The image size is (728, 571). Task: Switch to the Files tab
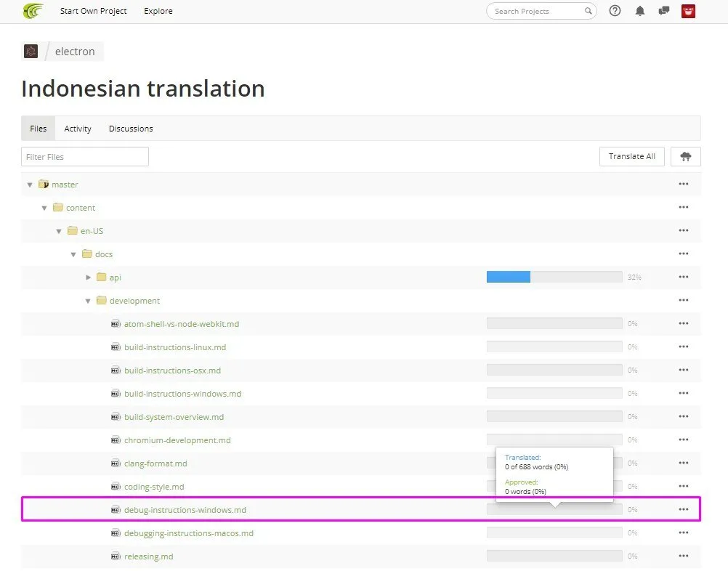pos(38,129)
